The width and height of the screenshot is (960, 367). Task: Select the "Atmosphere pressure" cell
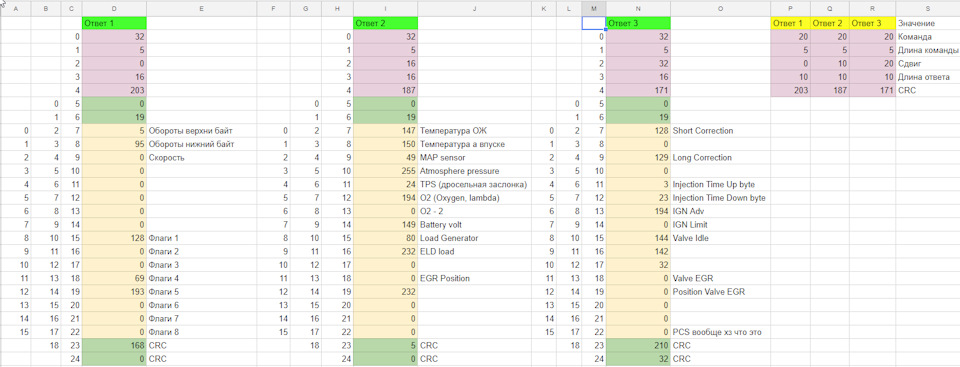point(475,171)
